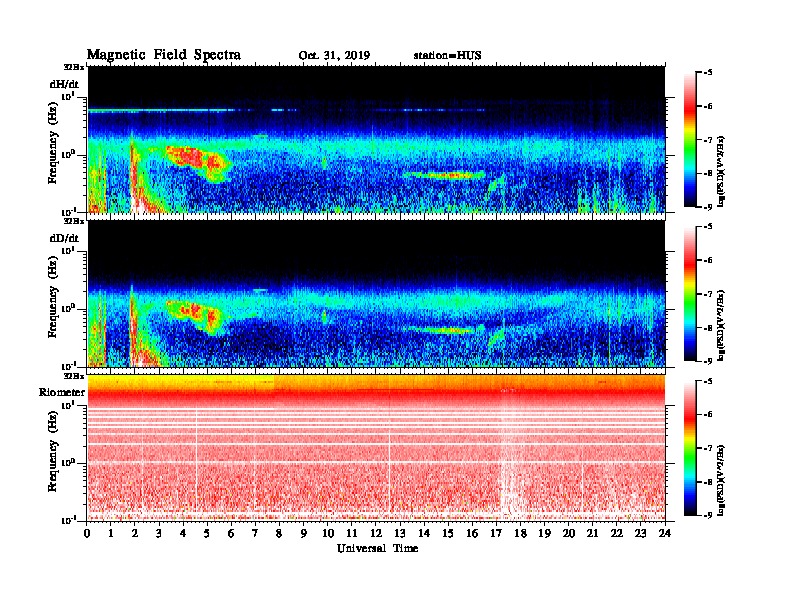Image resolution: width=792 pixels, height=612 pixels.
Task: Click the dH/dt panel color scale bar
Action: (690, 139)
